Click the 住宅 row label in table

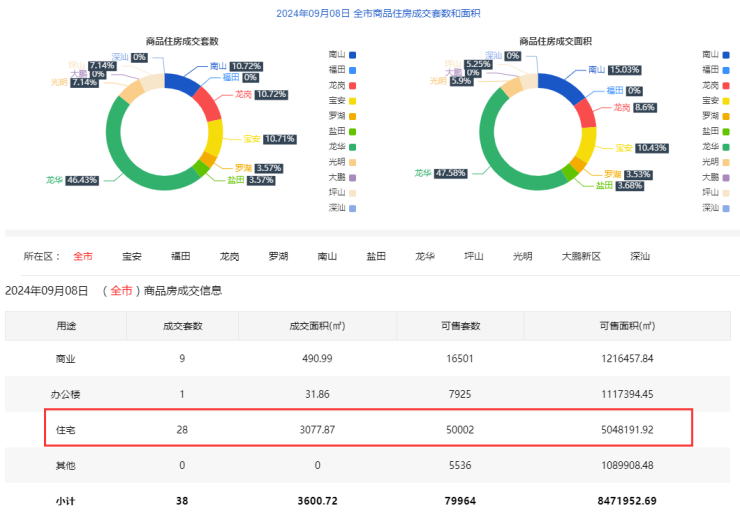click(66, 428)
